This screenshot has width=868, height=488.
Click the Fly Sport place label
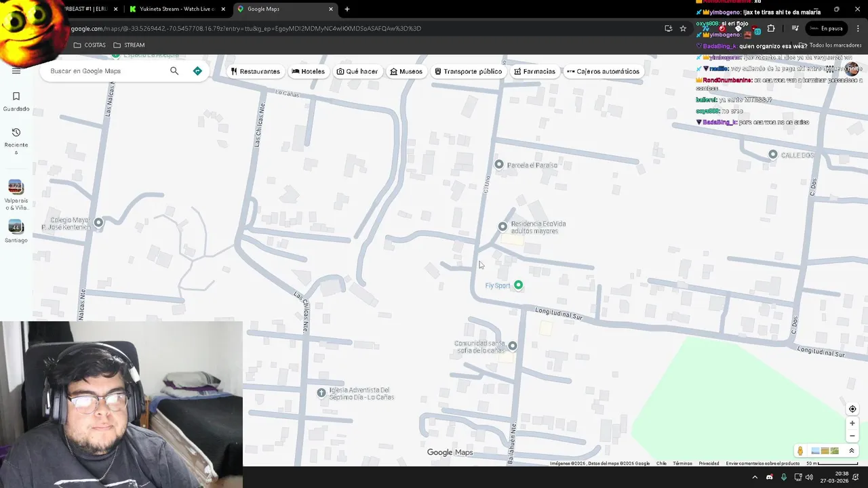497,285
